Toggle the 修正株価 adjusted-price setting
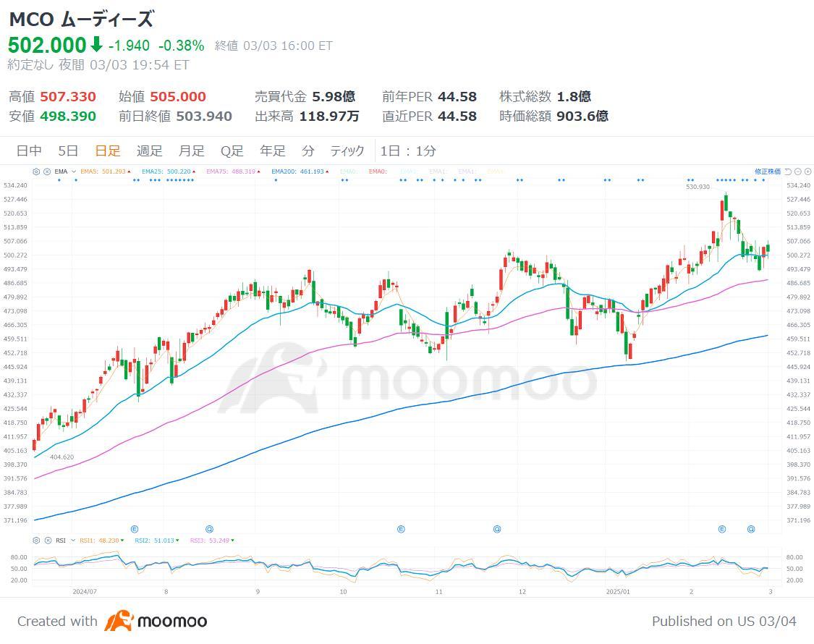814x644 pixels. (x=768, y=171)
